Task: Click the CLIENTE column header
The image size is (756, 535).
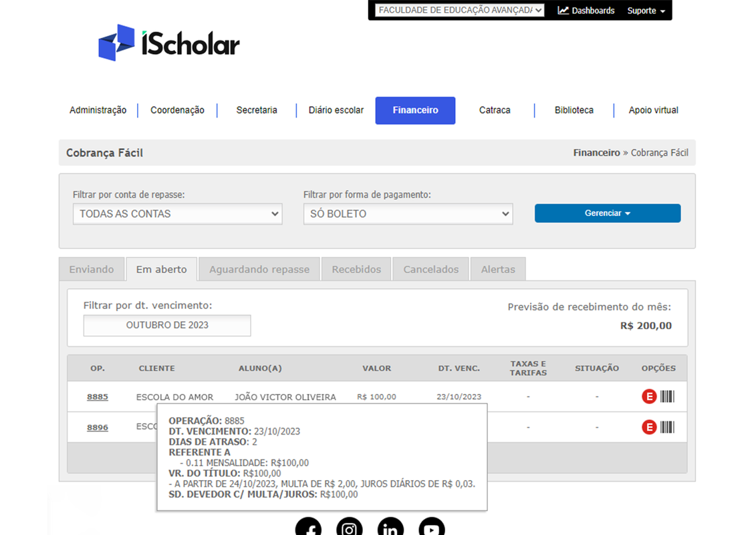Action: (x=156, y=368)
